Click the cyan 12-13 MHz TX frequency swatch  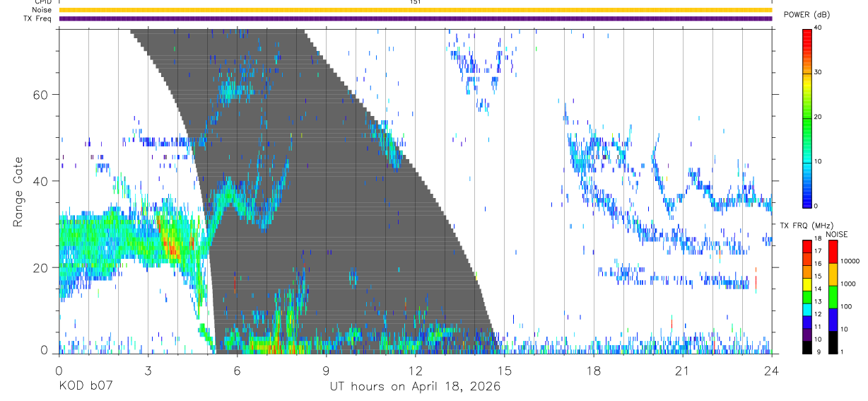pos(807,310)
